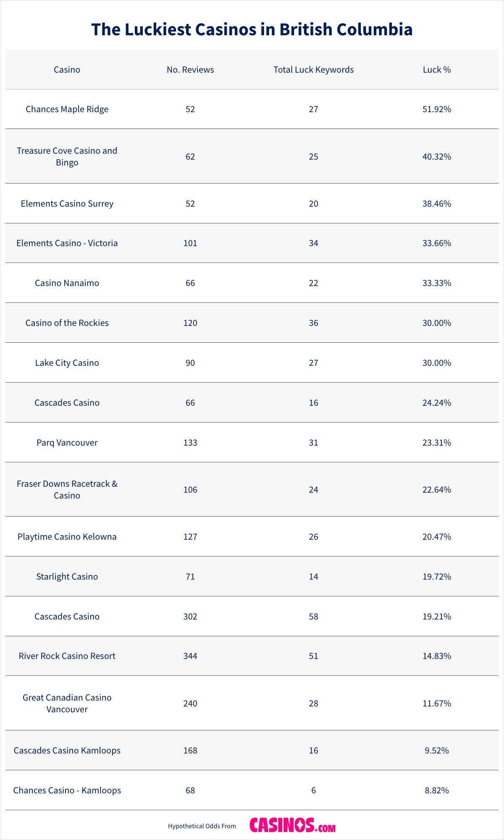The width and height of the screenshot is (504, 840).
Task: Click Playtime Casino Kelowna name
Action: 67,537
